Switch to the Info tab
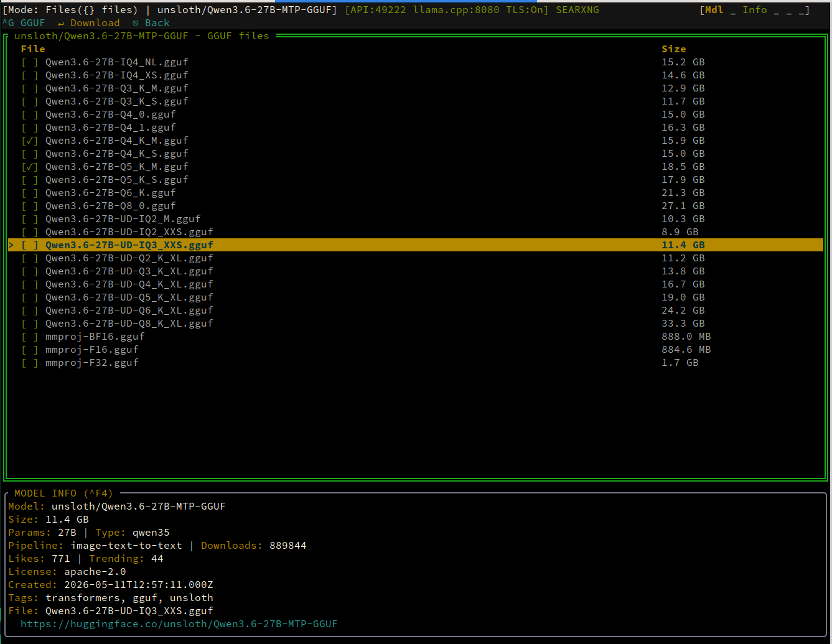Image resolution: width=832 pixels, height=644 pixels. pos(754,10)
